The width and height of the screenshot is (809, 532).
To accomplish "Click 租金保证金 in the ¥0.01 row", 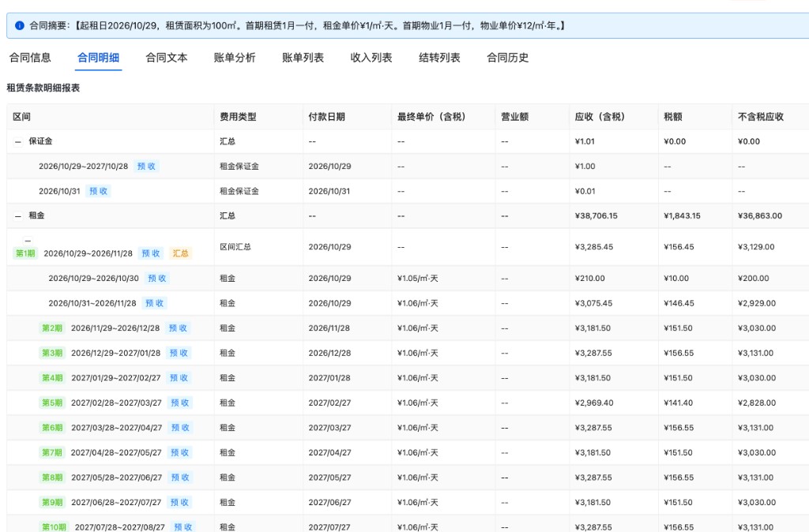I will 239,191.
